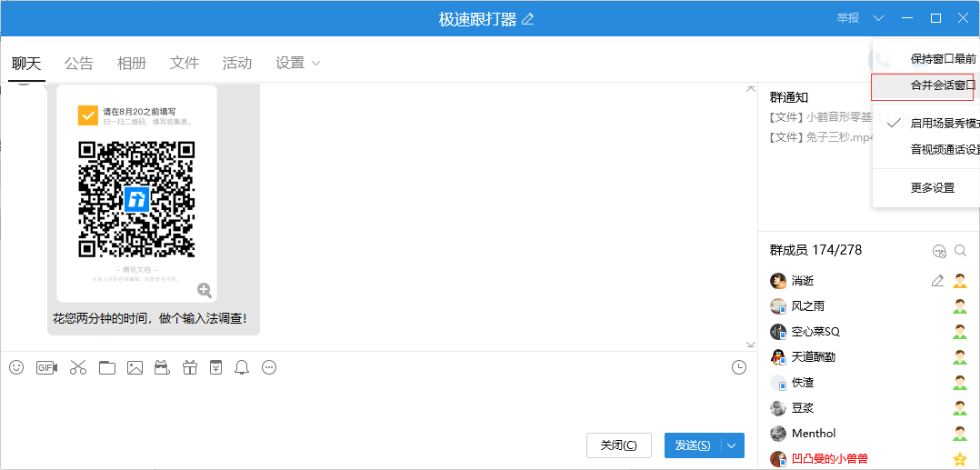Select member Menthol name
This screenshot has height=470, width=980.
tap(813, 433)
